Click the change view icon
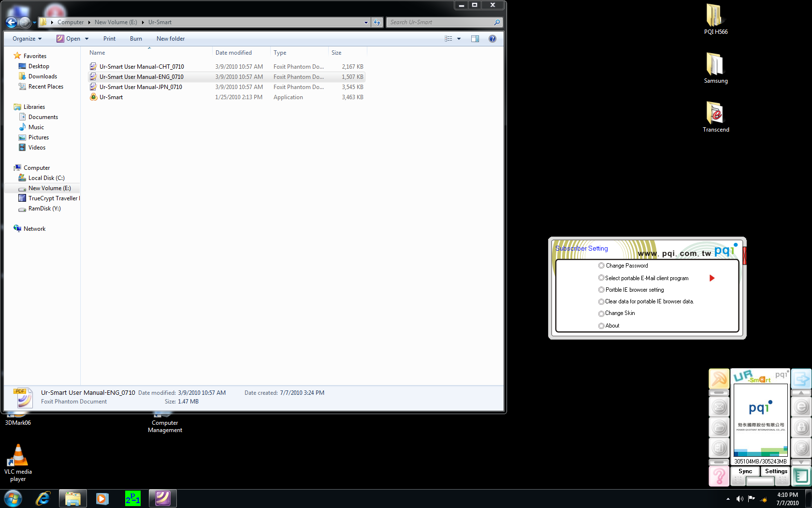812x508 pixels. point(449,39)
